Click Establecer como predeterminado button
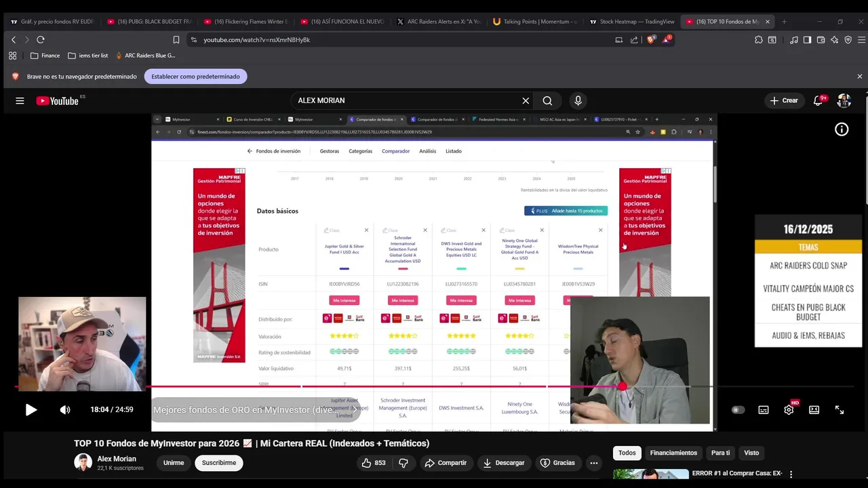868x488 pixels. (195, 77)
